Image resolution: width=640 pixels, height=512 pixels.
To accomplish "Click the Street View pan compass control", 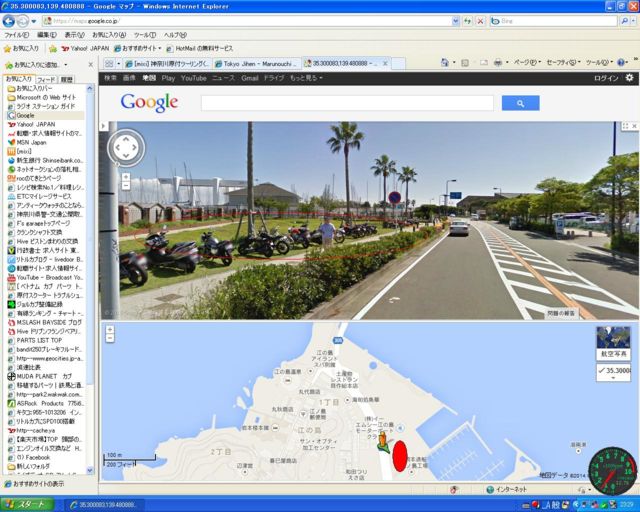I will click(x=126, y=146).
